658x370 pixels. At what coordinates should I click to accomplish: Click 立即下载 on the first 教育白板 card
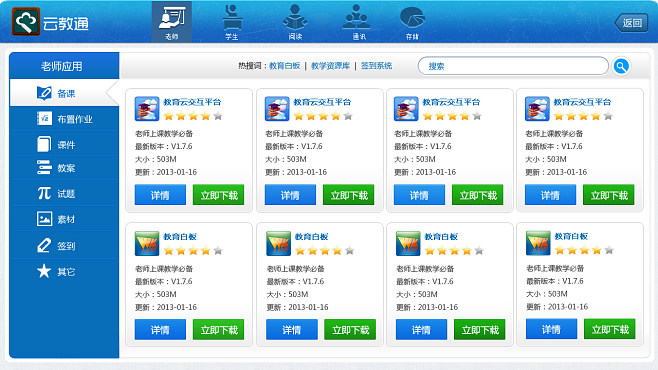tap(219, 330)
